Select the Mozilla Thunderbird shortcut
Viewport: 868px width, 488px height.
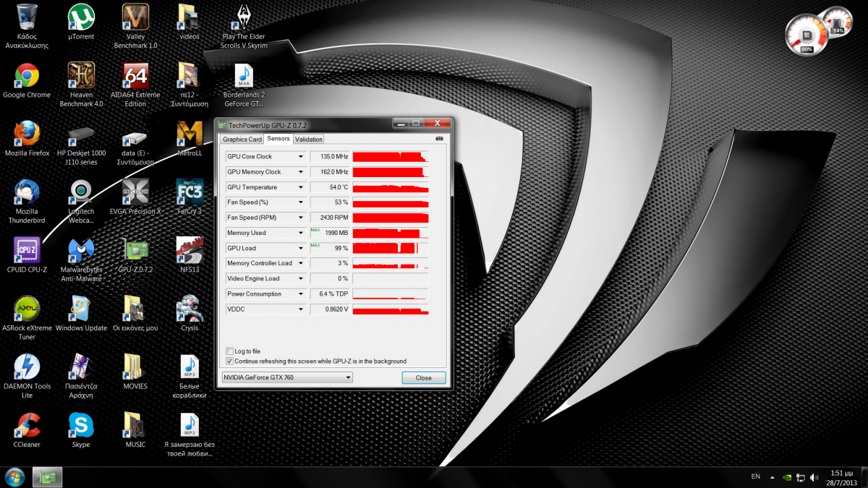point(27,202)
